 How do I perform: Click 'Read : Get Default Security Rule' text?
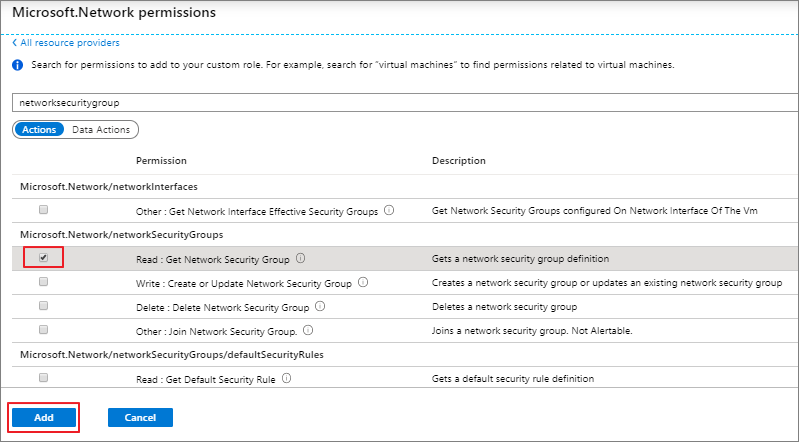206,380
